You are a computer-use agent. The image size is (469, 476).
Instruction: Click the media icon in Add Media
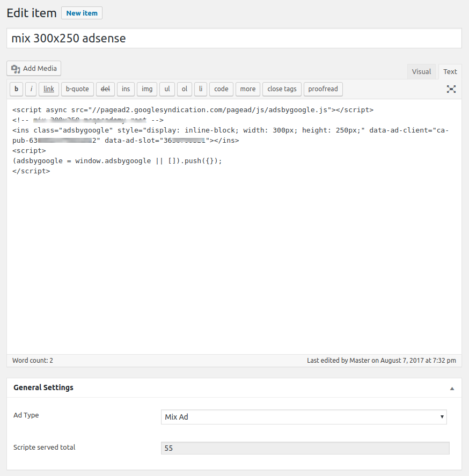point(16,69)
